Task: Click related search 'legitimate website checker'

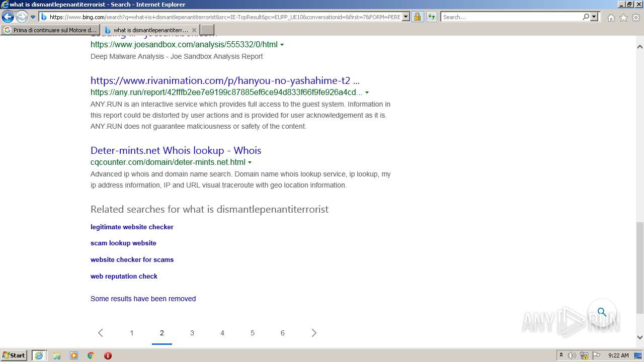Action: point(132,227)
